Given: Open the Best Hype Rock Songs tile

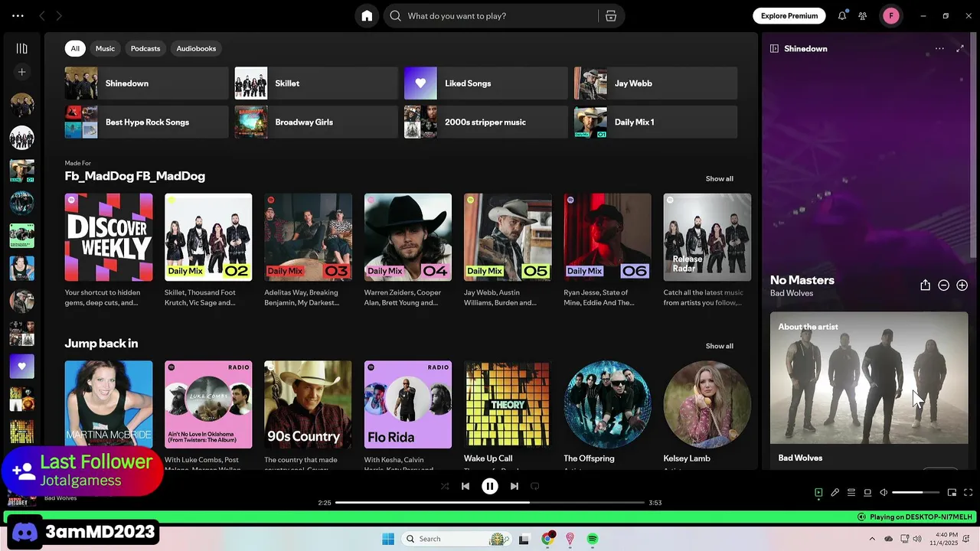Looking at the screenshot, I should (147, 122).
